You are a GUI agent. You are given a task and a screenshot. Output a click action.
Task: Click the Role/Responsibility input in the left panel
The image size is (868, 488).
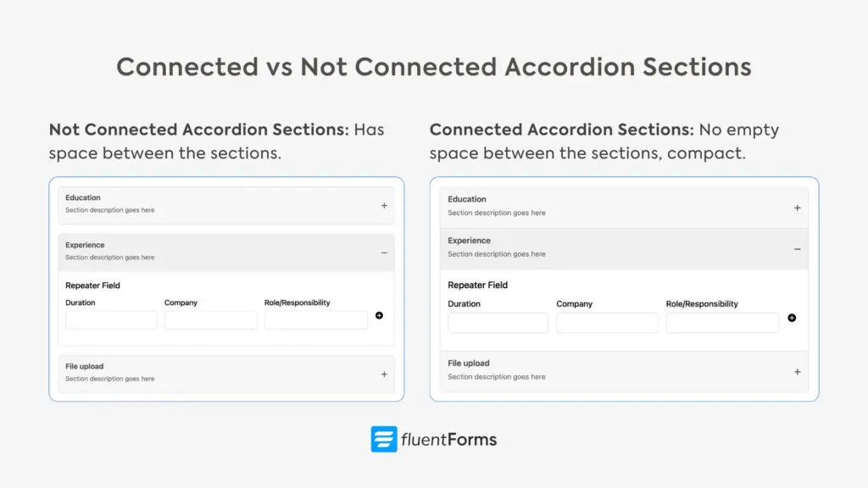[x=315, y=319]
